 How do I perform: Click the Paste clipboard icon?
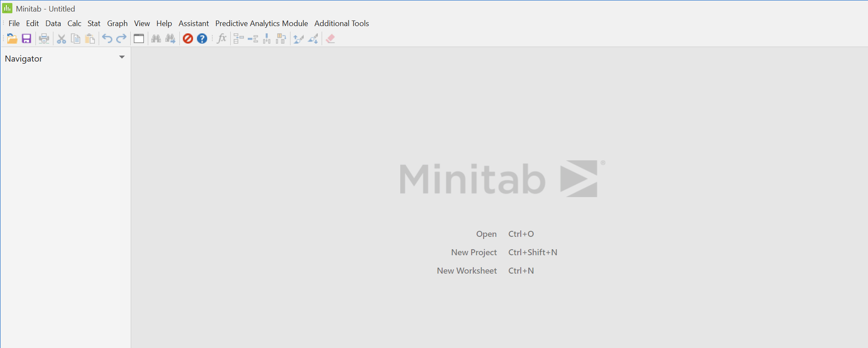pyautogui.click(x=90, y=38)
